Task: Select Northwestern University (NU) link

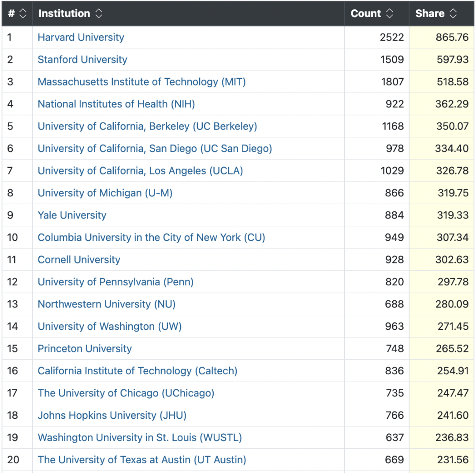Action: click(107, 304)
